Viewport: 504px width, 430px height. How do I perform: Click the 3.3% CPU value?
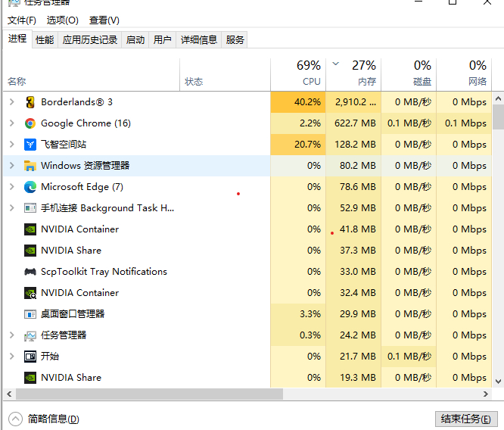click(310, 314)
